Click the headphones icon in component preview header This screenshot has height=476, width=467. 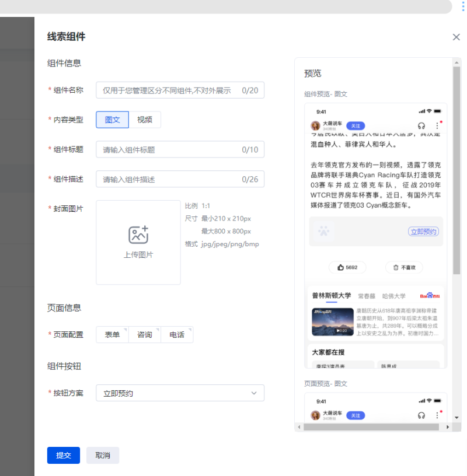point(421,125)
